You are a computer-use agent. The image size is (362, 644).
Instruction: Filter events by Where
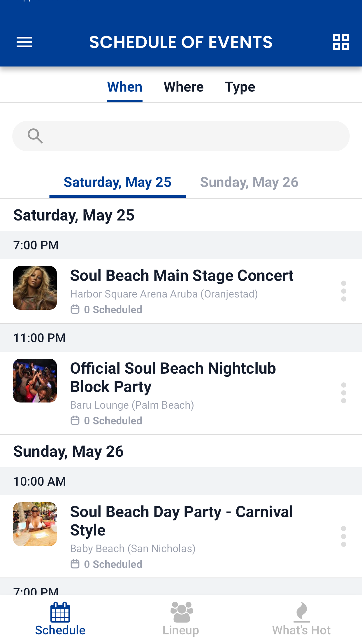click(184, 87)
